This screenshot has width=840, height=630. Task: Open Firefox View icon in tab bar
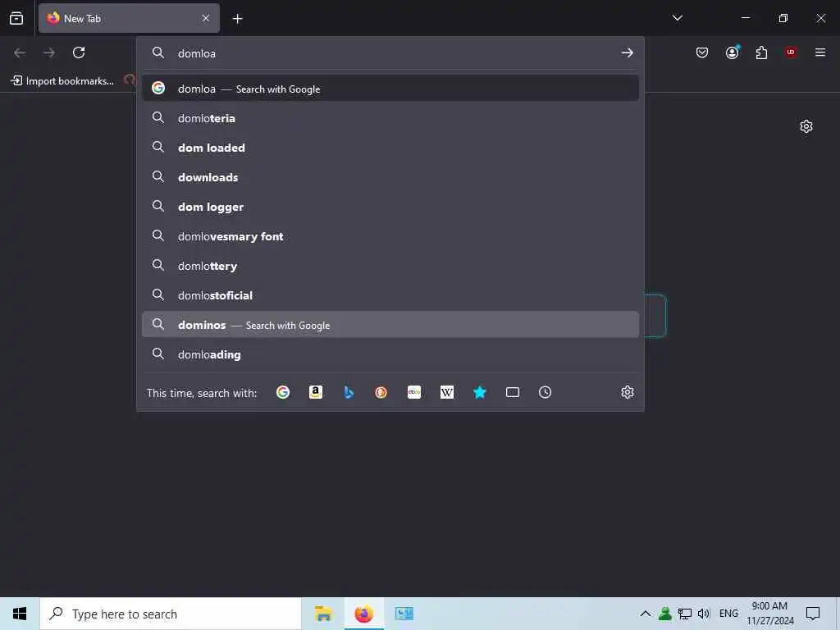click(16, 18)
